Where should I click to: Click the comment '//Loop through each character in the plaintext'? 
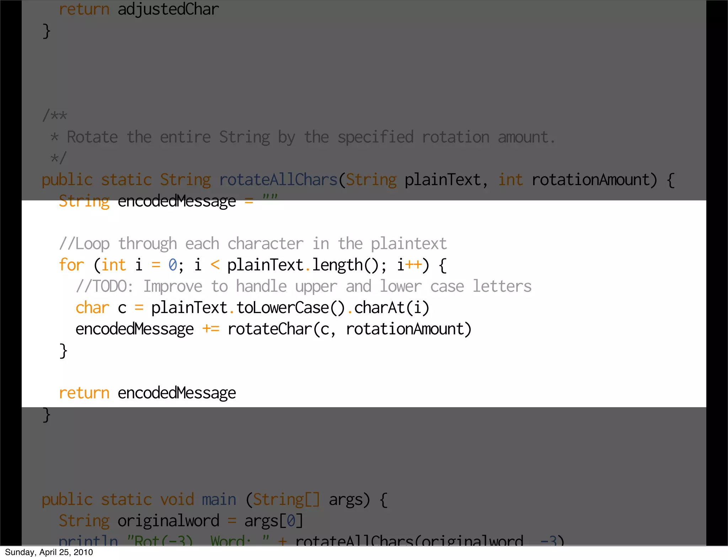(253, 244)
